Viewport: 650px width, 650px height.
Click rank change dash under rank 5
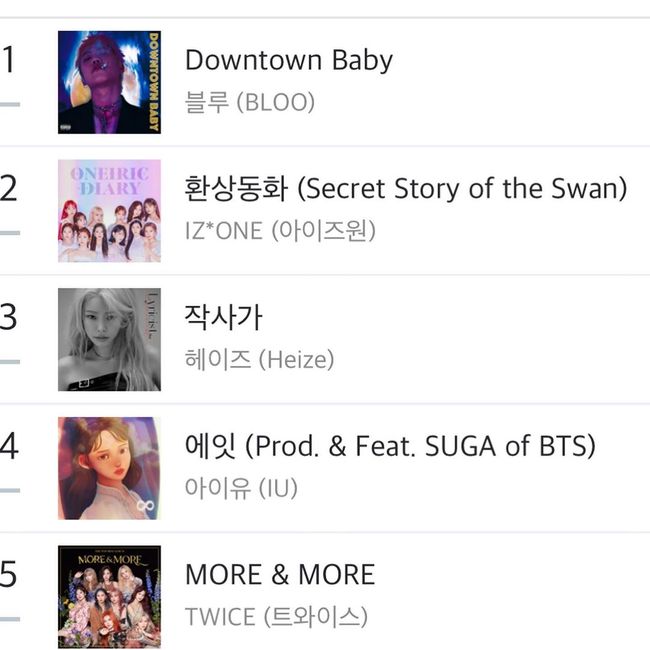pyautogui.click(x=10, y=619)
